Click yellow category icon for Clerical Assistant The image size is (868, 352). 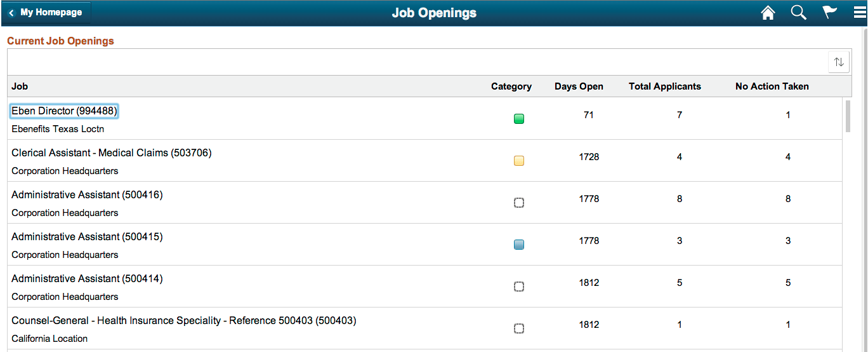tap(519, 161)
